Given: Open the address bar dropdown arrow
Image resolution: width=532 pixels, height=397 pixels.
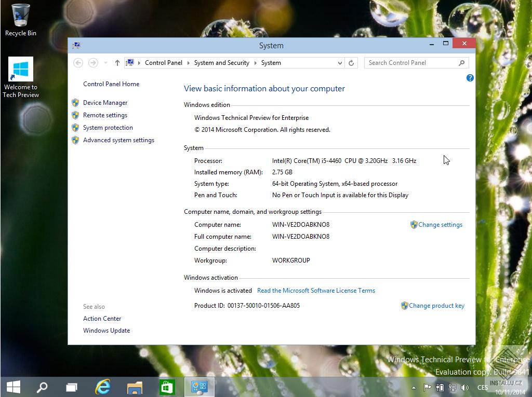Looking at the screenshot, I should click(340, 62).
